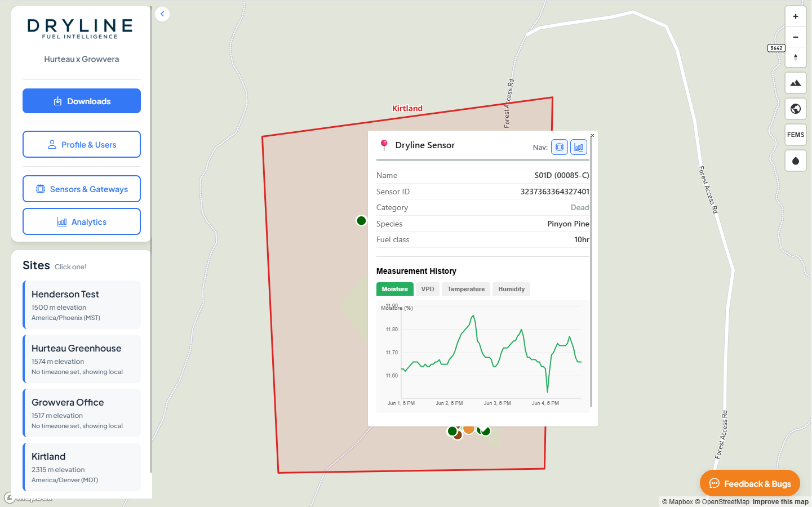Click the Hurteau x Growvera organization name
The height and width of the screenshot is (507, 812).
pyautogui.click(x=82, y=59)
